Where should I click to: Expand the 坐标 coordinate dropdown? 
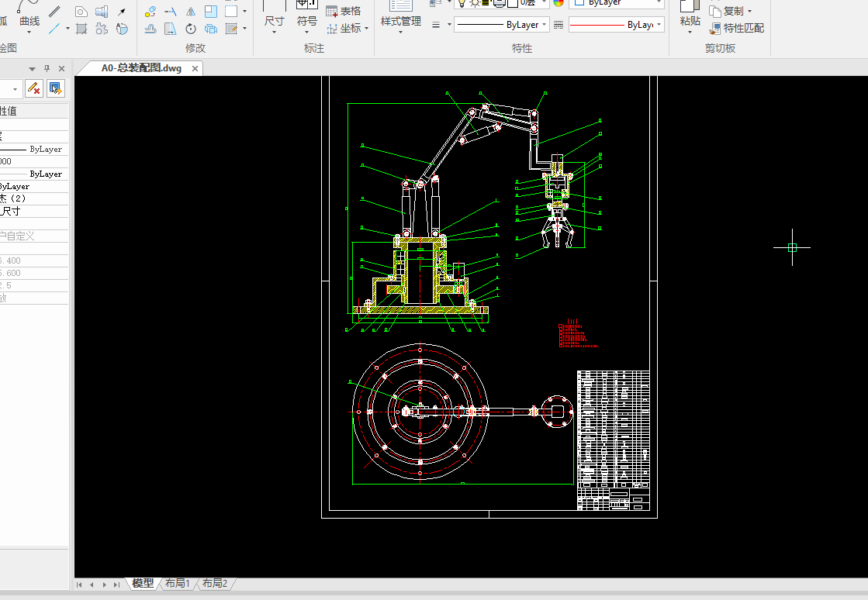(366, 29)
